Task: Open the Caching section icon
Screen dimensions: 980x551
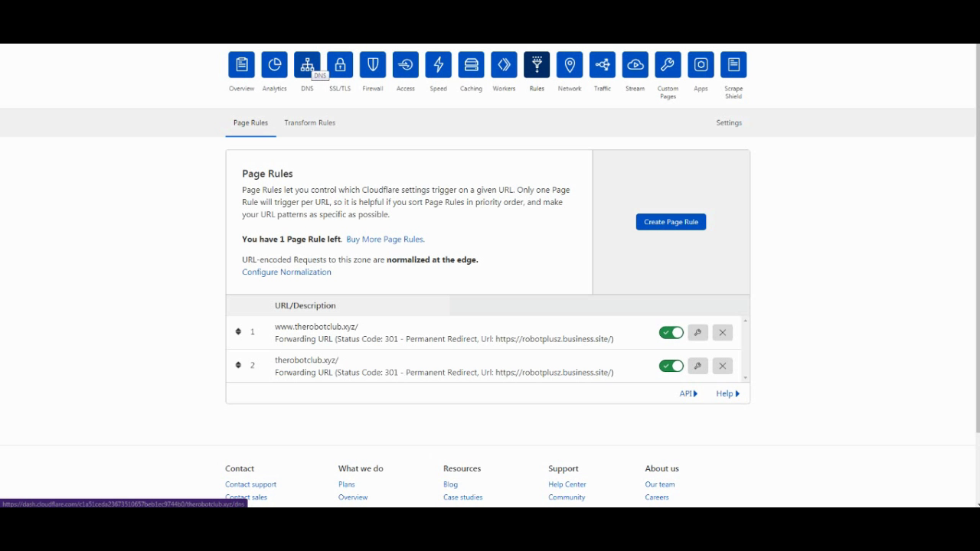Action: coord(471,65)
